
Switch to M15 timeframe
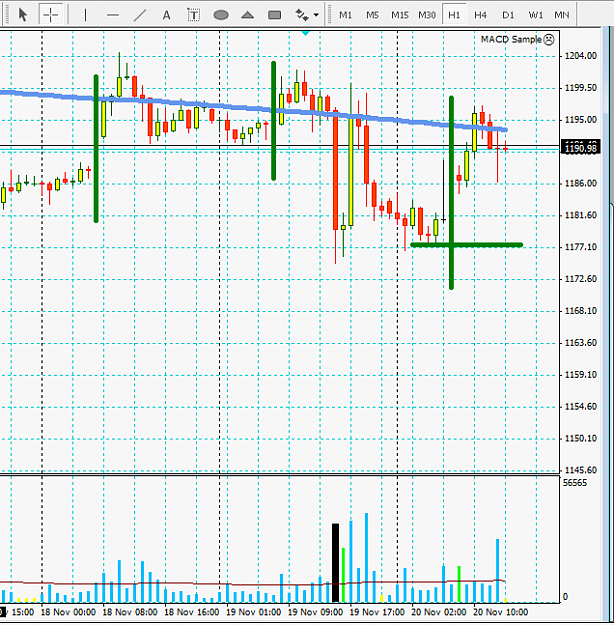(x=399, y=15)
